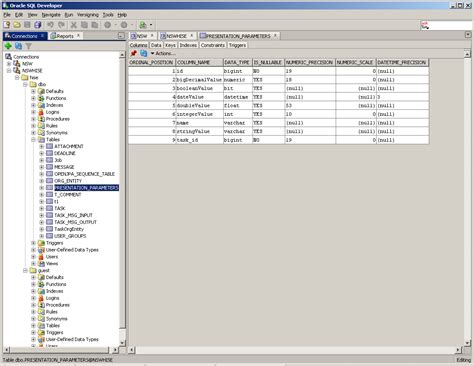
Task: Select User-Defined Data Types under dbo
Action: pyautogui.click(x=72, y=250)
